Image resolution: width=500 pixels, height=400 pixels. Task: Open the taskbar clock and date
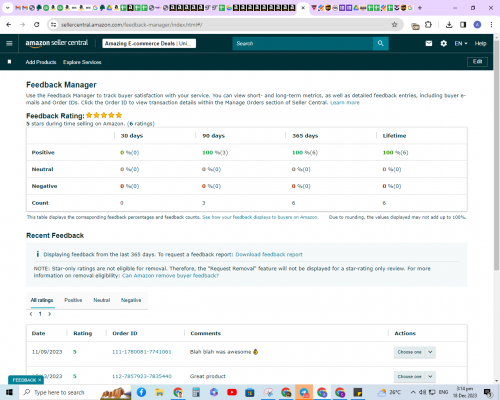pos(465,392)
